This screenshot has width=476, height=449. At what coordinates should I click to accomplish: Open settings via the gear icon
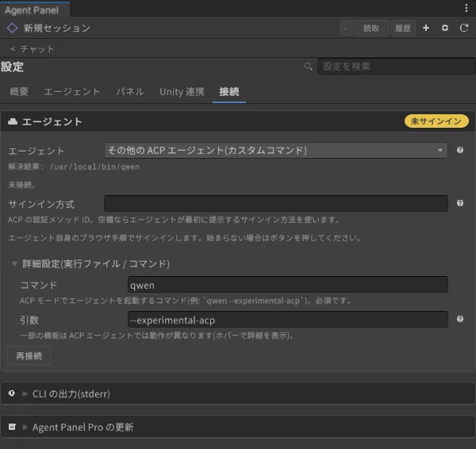pyautogui.click(x=445, y=28)
